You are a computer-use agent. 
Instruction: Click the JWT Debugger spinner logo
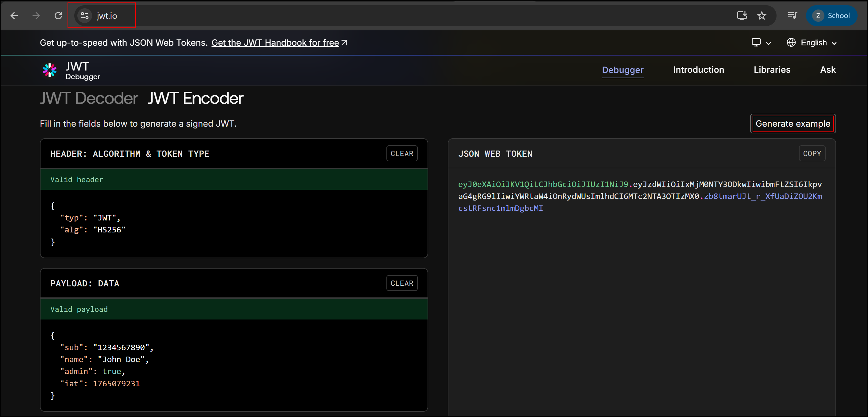pyautogui.click(x=49, y=70)
